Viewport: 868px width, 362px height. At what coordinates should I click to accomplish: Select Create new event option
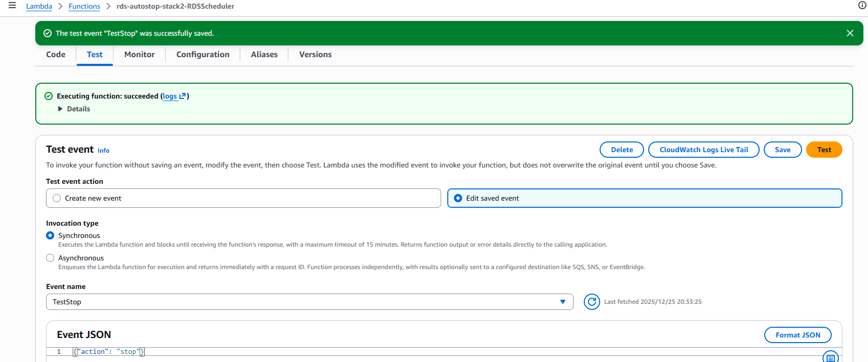click(x=243, y=198)
